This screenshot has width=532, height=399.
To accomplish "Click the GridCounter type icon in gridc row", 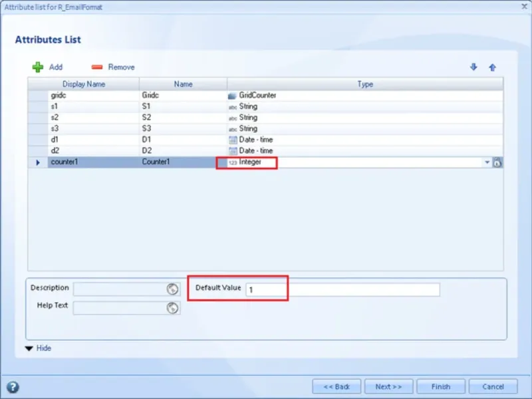I will coord(232,96).
